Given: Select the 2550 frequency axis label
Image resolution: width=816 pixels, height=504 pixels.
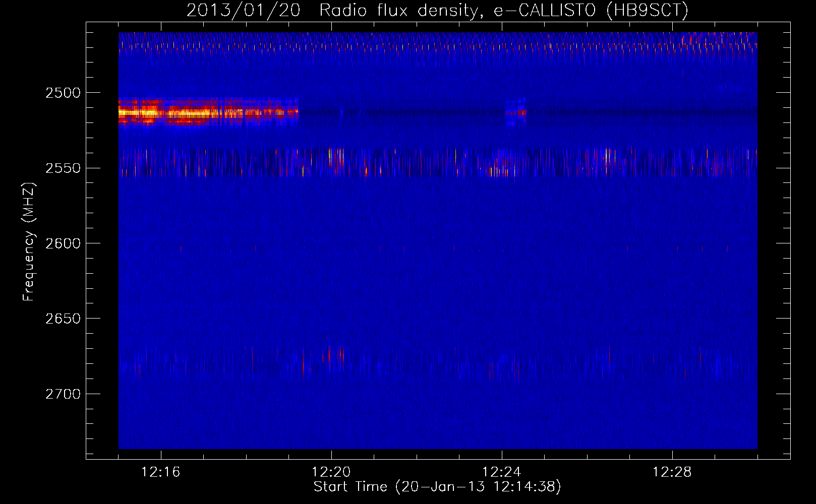Looking at the screenshot, I should 63,168.
